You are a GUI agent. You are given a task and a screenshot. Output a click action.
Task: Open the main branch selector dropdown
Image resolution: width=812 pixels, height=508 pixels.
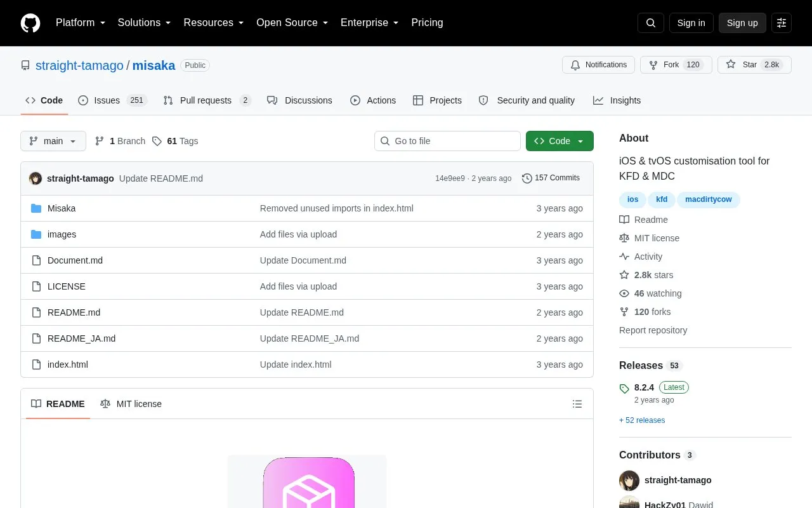pos(53,141)
